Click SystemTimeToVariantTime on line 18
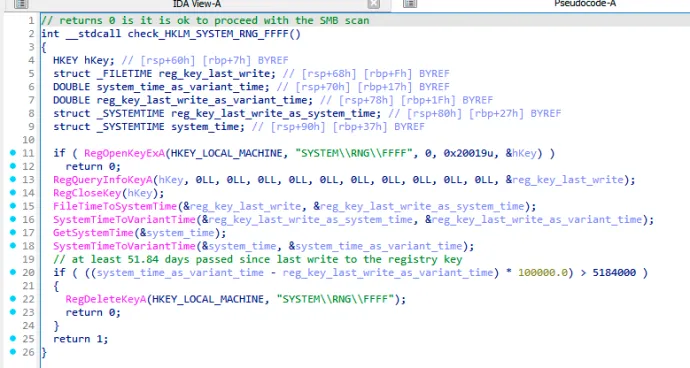Viewport: 690px width, 368px height. click(124, 246)
